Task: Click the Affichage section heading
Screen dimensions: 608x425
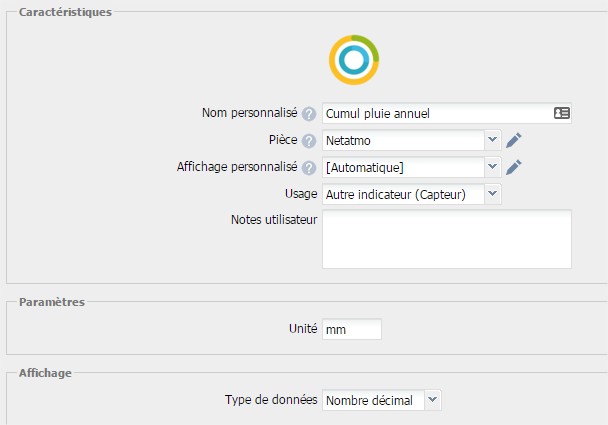Action: tap(45, 372)
